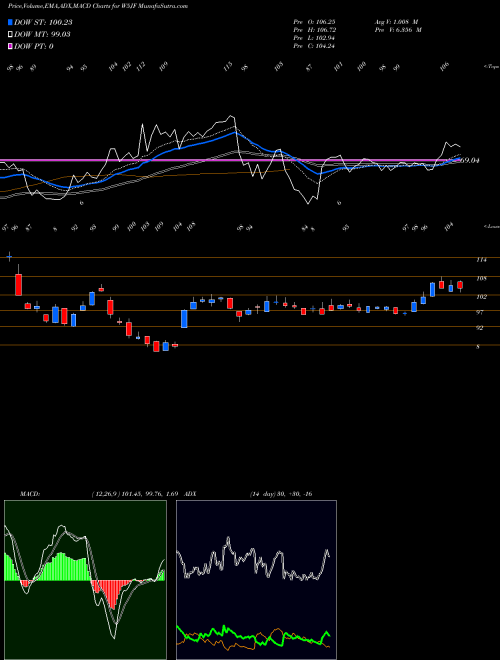
Task: Click the white DOW MT legend swatch
Action: tap(10, 35)
